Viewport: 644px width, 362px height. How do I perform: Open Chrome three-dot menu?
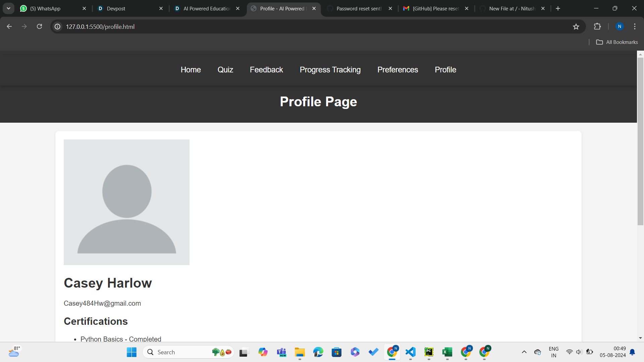tap(635, 26)
